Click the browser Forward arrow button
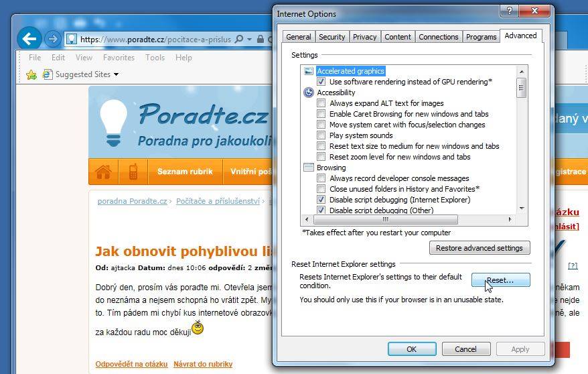 pos(53,39)
